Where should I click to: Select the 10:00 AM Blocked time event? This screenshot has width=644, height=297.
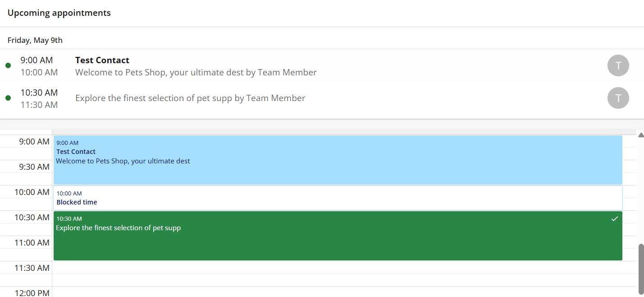pos(338,198)
